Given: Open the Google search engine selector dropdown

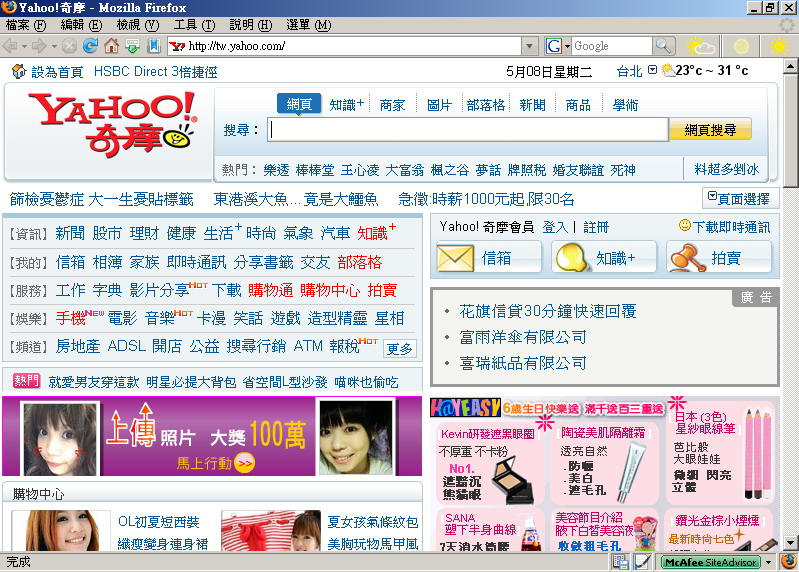Looking at the screenshot, I should (567, 47).
